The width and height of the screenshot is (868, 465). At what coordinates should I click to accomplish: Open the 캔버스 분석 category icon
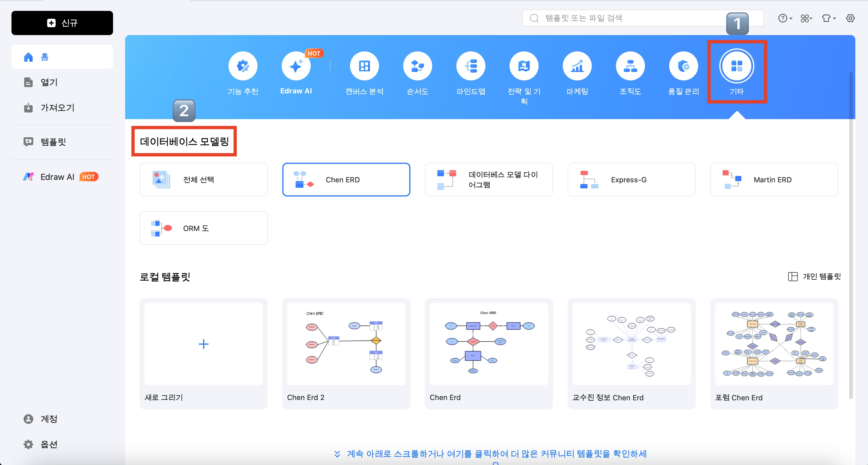click(x=364, y=66)
